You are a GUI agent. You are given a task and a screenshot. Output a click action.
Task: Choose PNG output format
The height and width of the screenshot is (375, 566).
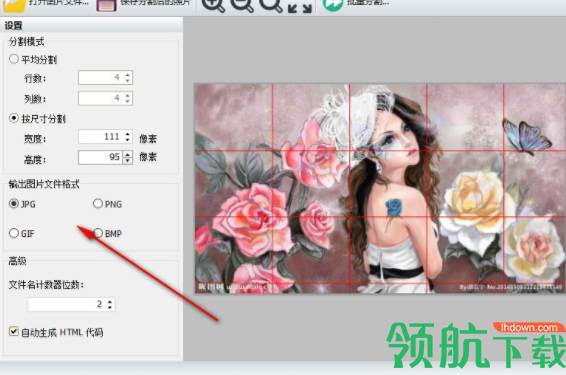click(x=98, y=204)
